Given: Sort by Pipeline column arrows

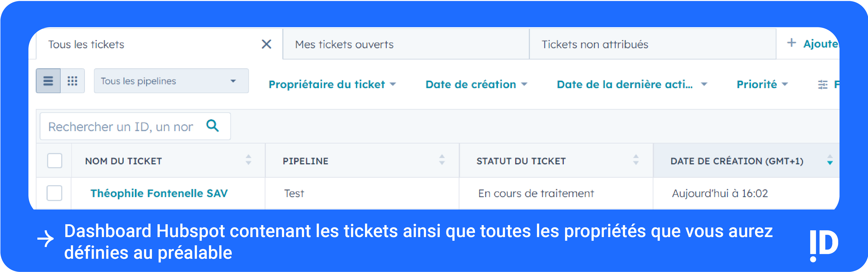Looking at the screenshot, I should 442,160.
